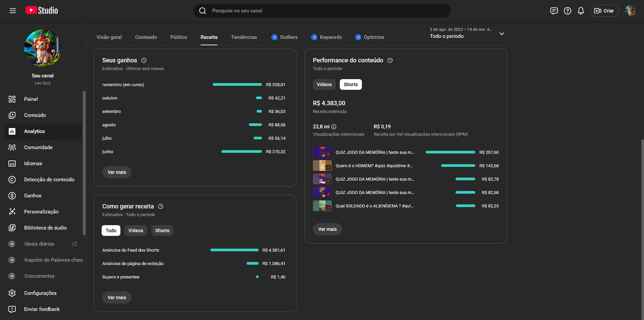Open Configurações gear icon in sidebar
This screenshot has width=644, height=320.
pos(12,293)
